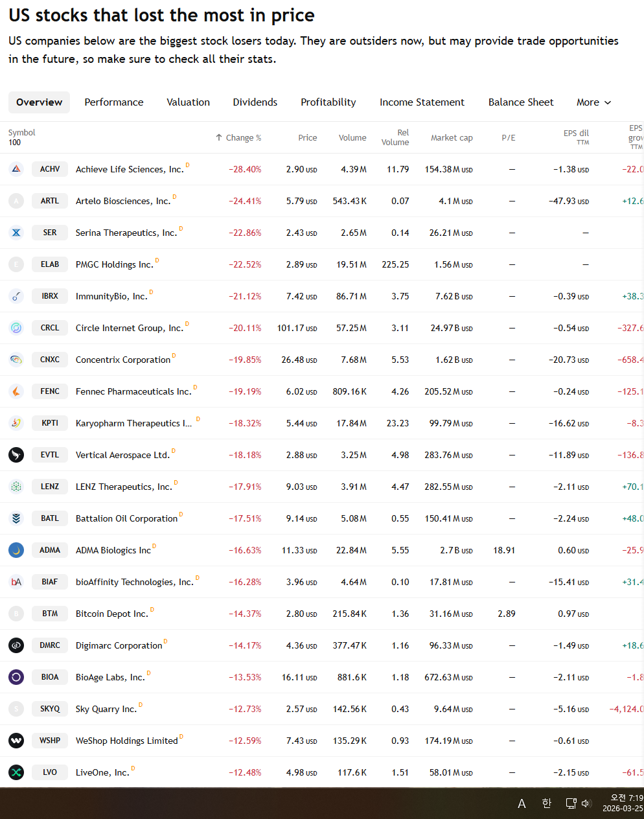This screenshot has height=819, width=644.
Task: Open ImmunityBio, Inc. company link
Action: point(111,296)
